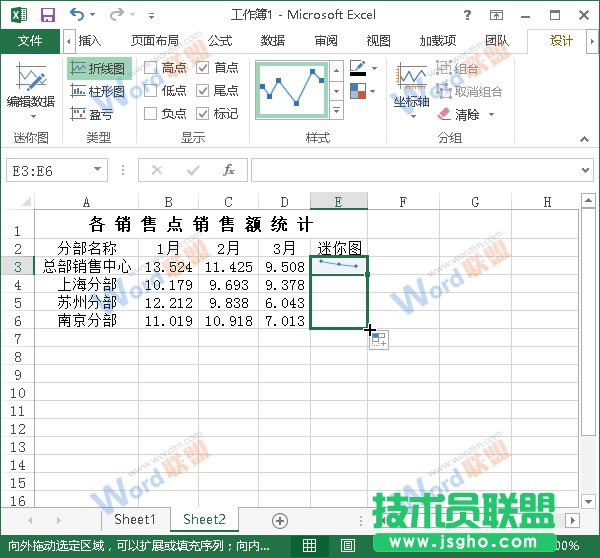Screen dimensions: 600x558
Task: Enable the 高点 high point checkbox
Action: click(x=151, y=67)
